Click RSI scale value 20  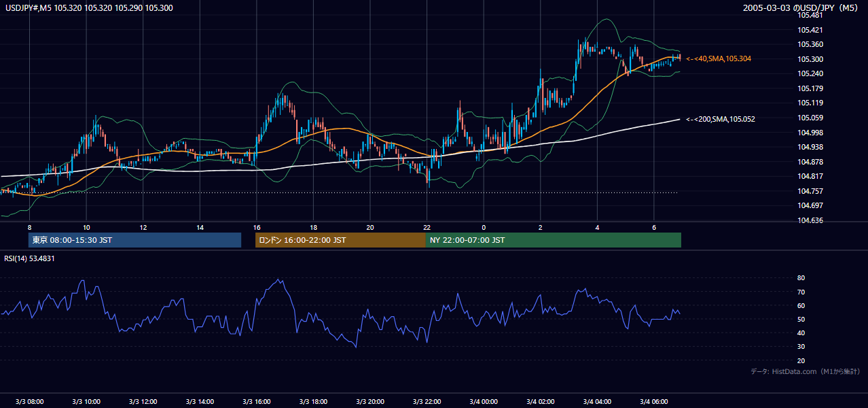(x=801, y=360)
